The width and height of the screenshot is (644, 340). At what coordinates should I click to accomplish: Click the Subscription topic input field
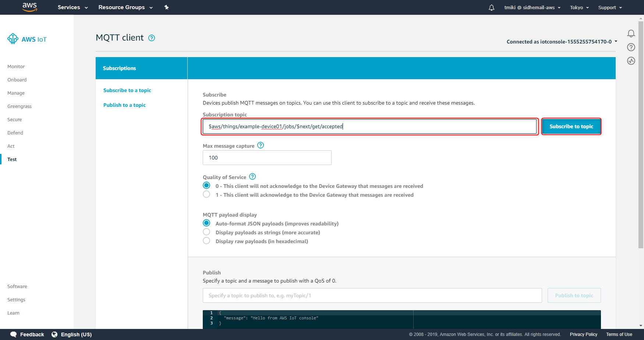tap(369, 126)
